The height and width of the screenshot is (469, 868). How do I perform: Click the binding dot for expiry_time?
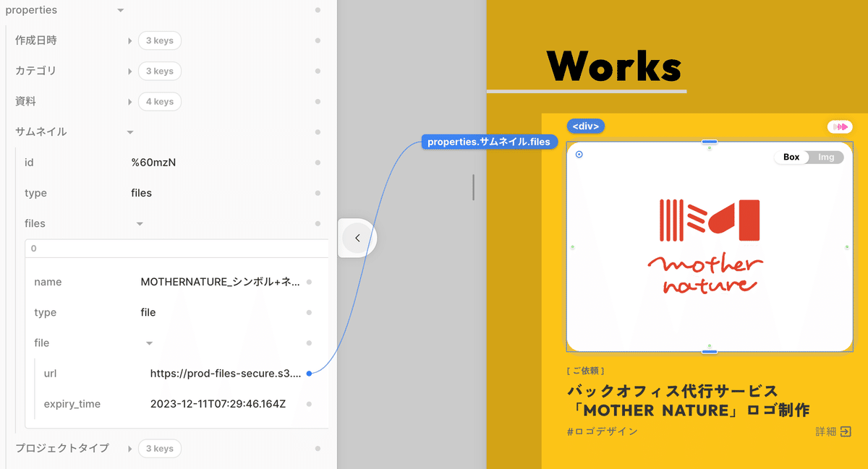click(309, 404)
